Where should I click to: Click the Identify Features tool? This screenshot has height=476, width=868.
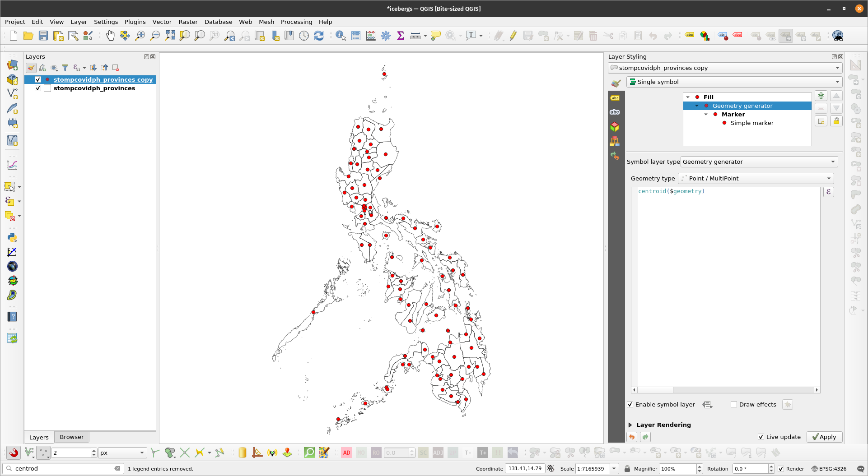(x=341, y=36)
